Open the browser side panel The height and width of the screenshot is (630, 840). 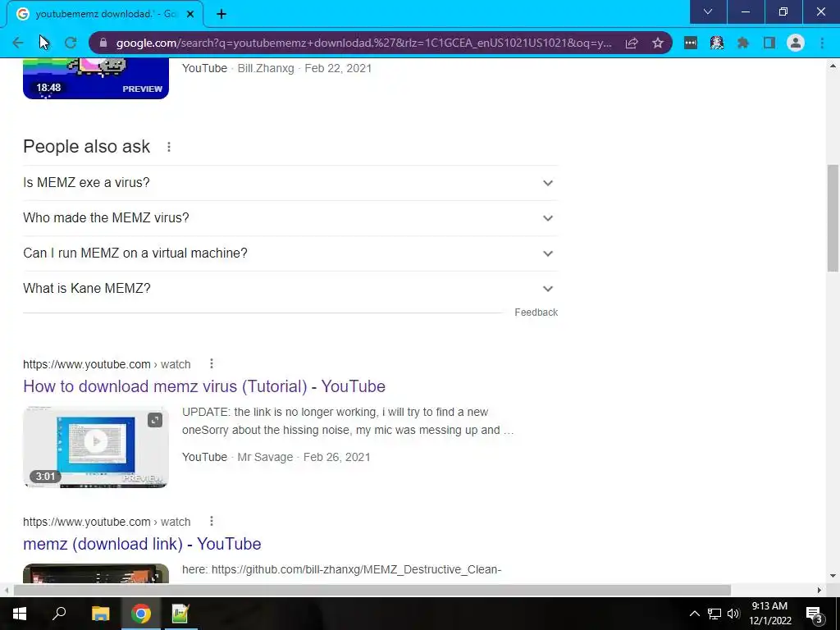(769, 43)
